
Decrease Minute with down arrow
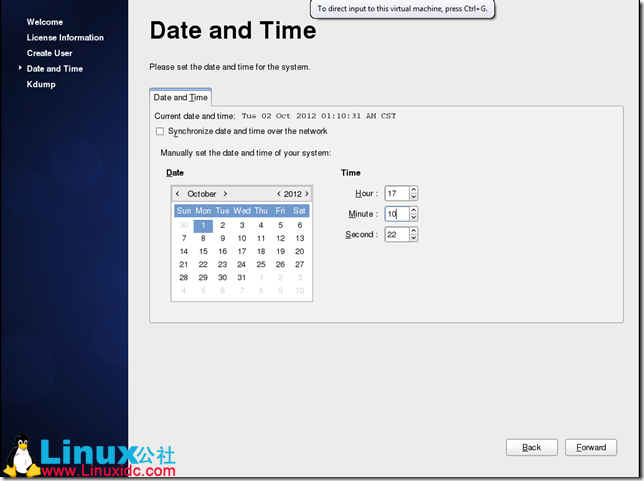click(414, 217)
